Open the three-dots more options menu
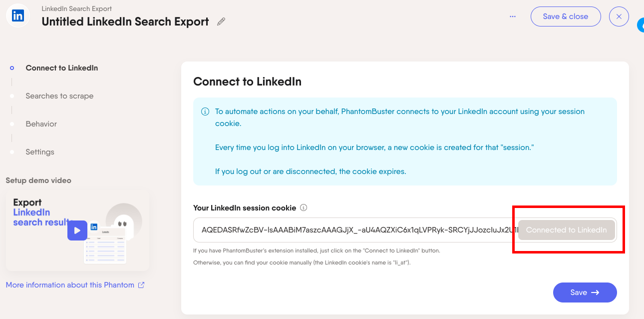This screenshot has height=319, width=644. click(x=512, y=16)
